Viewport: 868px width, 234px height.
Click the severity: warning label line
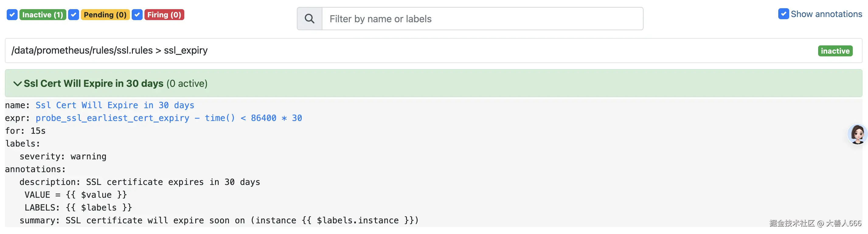[x=63, y=157]
